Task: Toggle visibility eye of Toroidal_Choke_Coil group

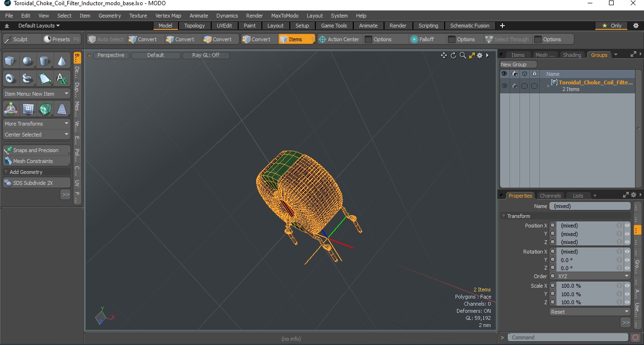Action: pos(504,86)
